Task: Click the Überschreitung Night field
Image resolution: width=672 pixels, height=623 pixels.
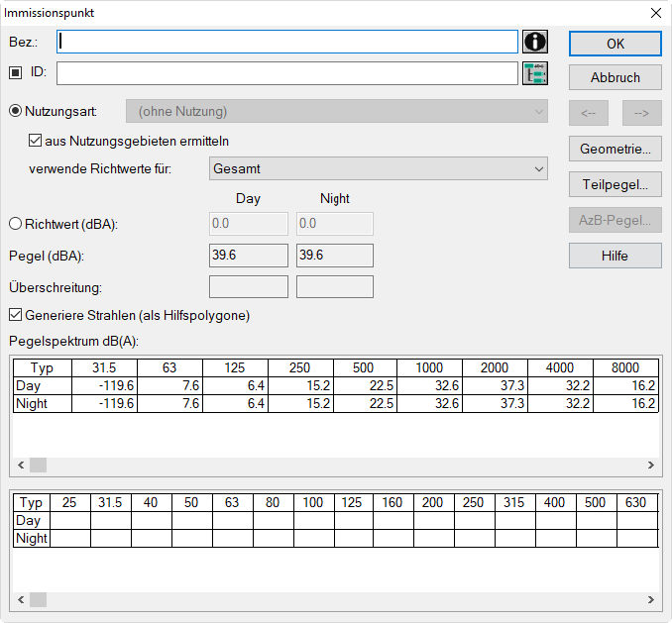Action: tap(335, 287)
